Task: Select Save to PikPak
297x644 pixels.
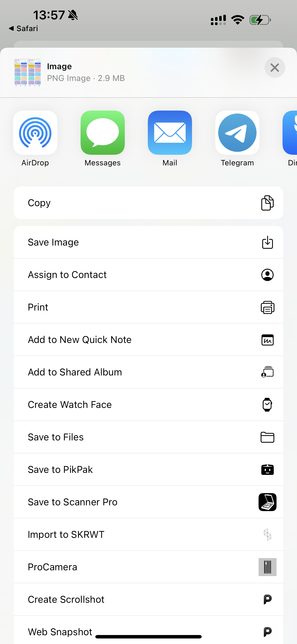Action: (x=148, y=469)
